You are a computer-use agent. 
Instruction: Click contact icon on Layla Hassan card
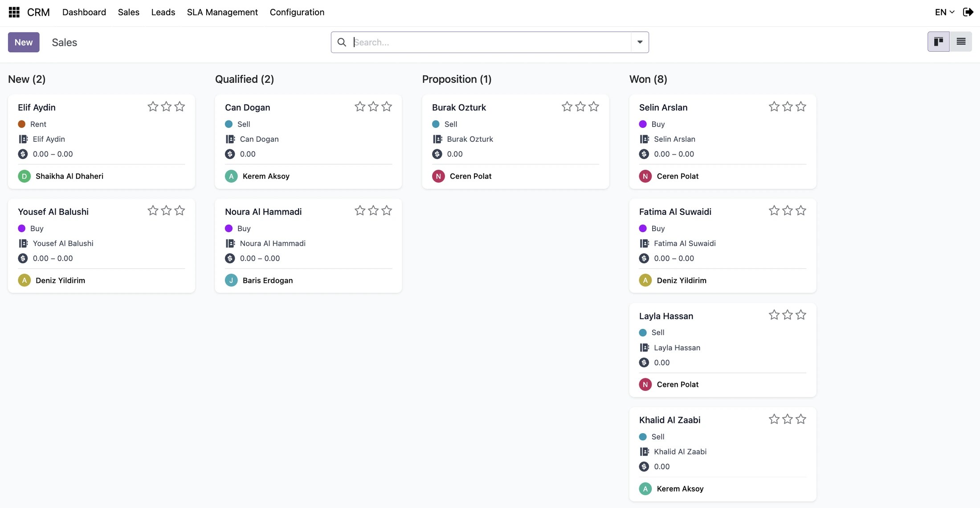[x=644, y=348]
